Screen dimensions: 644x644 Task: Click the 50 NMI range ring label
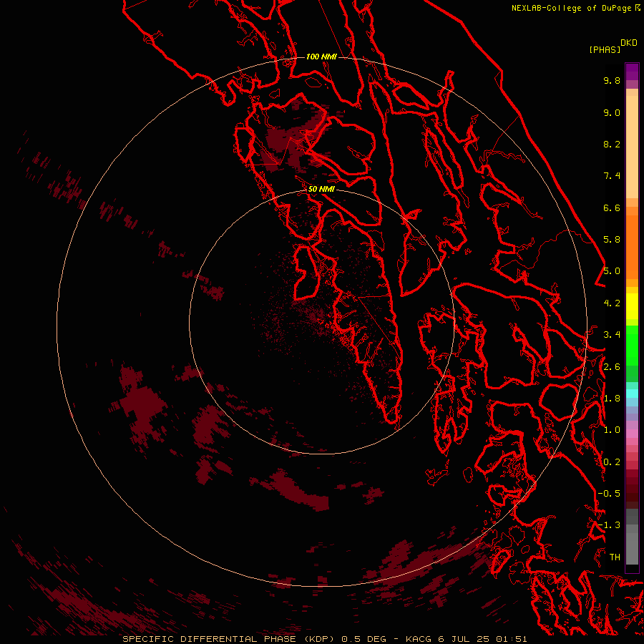pyautogui.click(x=321, y=189)
